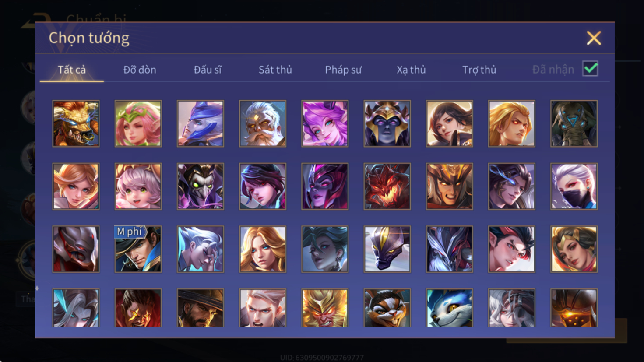Select the pink-haired girl with horns
This screenshot has height=362, width=644.
(x=325, y=123)
